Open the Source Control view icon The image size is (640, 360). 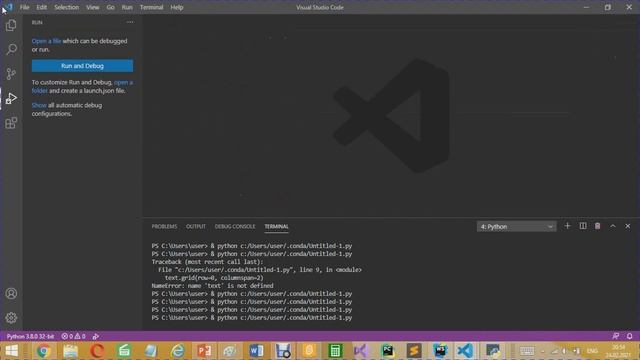tap(11, 74)
